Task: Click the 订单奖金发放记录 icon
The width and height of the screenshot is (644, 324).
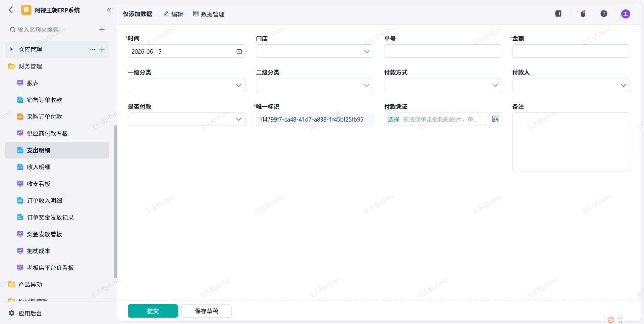Action: pyautogui.click(x=20, y=217)
